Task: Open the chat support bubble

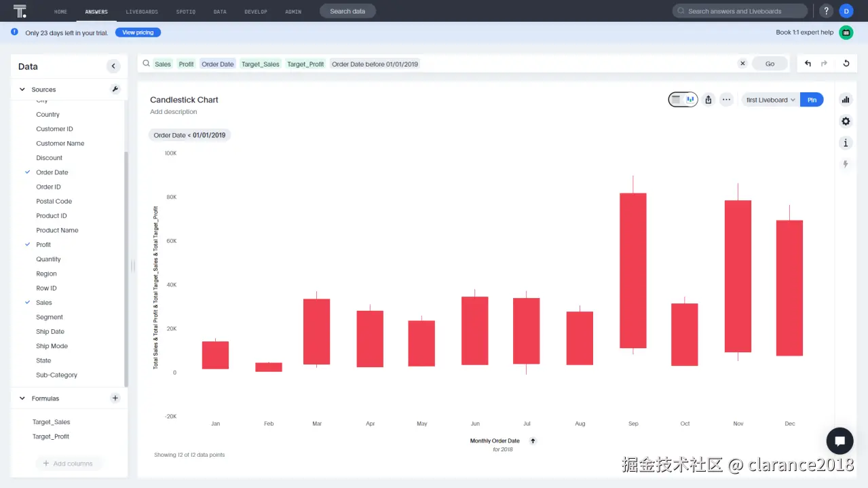Action: click(839, 441)
